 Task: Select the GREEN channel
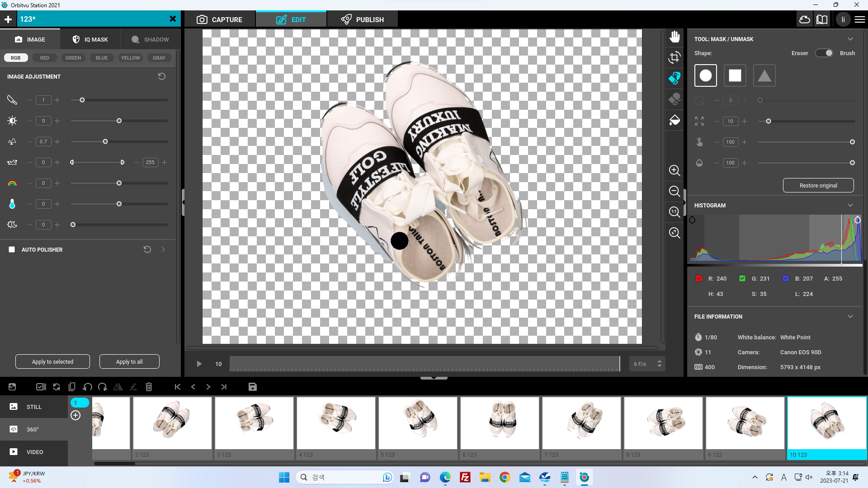click(73, 58)
